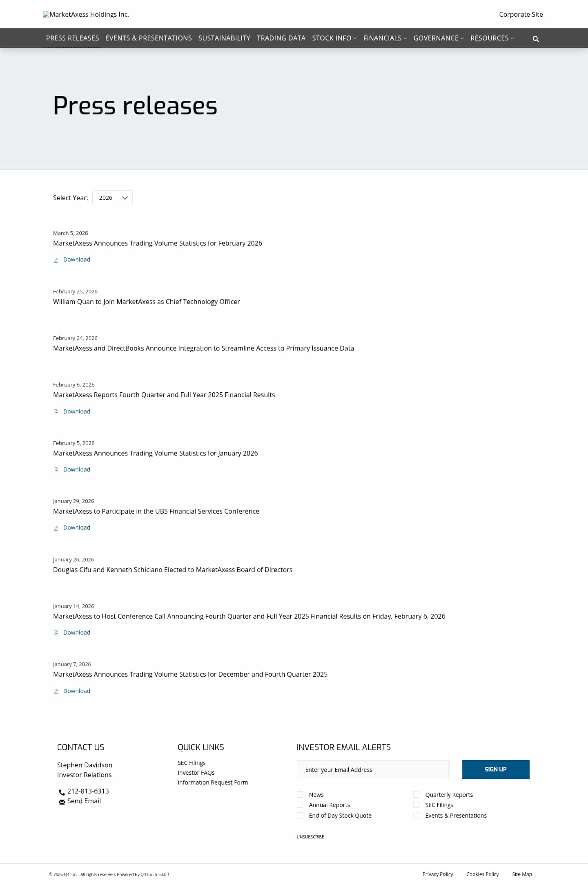Click the envelope icon beside Send Email
Screen dimensions: 588x883
[62, 802]
